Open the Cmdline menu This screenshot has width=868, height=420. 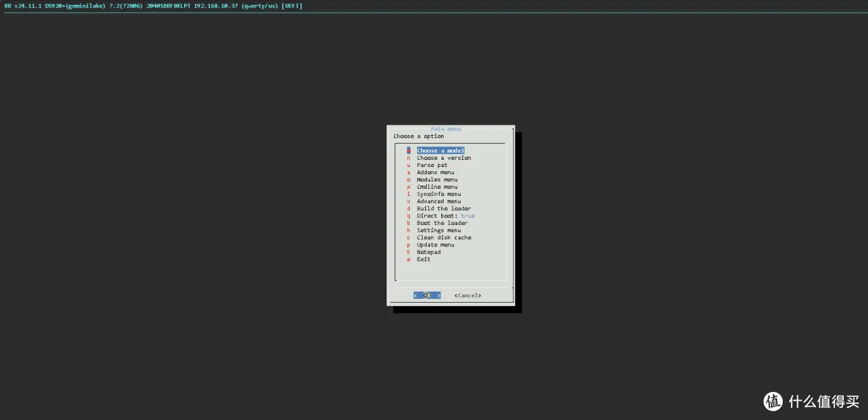click(x=436, y=186)
